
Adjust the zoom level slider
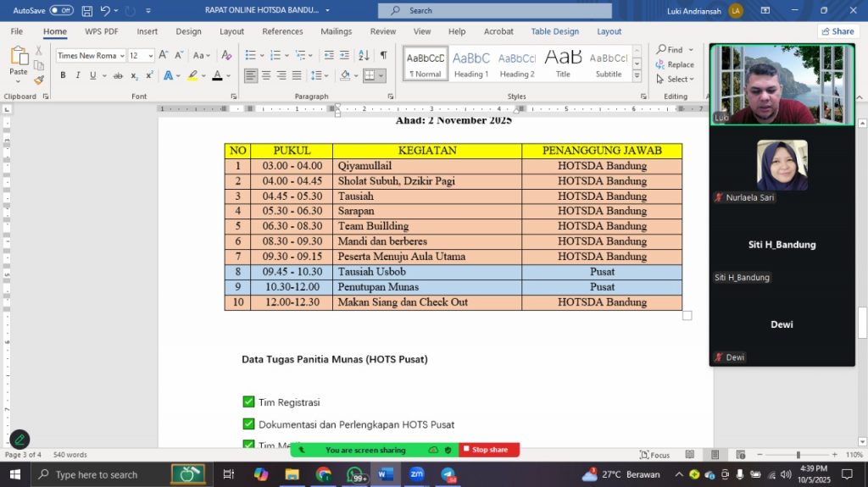[798, 455]
